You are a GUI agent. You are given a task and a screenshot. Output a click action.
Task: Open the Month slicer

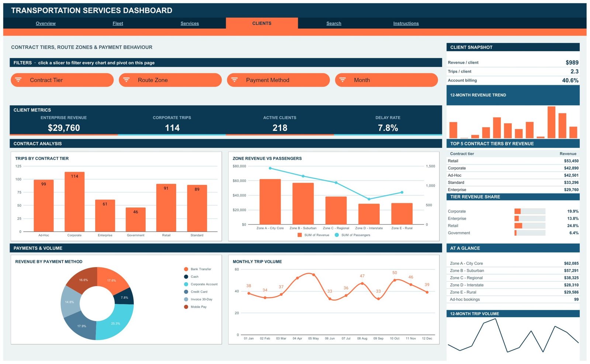(386, 80)
